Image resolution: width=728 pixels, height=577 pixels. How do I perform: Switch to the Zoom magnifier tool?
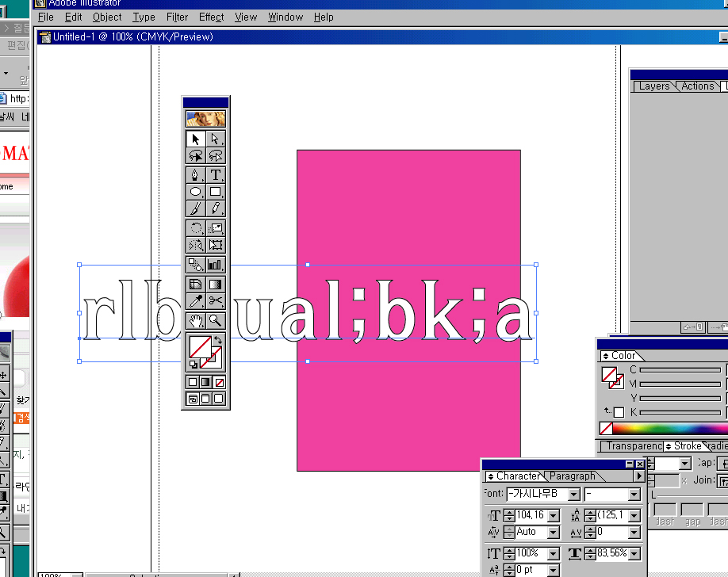coord(215,320)
